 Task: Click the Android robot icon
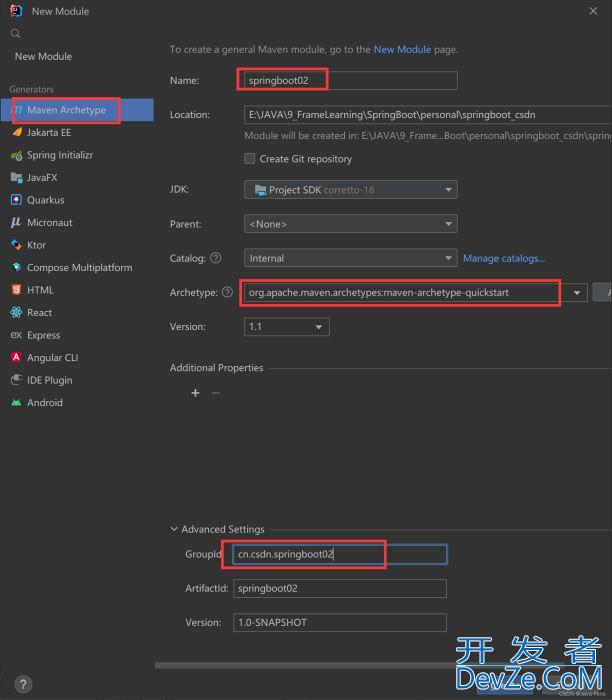tap(17, 403)
